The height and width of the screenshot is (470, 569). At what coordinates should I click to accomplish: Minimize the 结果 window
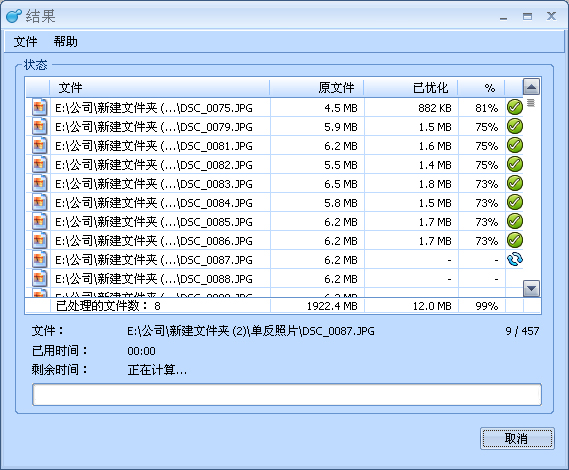504,17
